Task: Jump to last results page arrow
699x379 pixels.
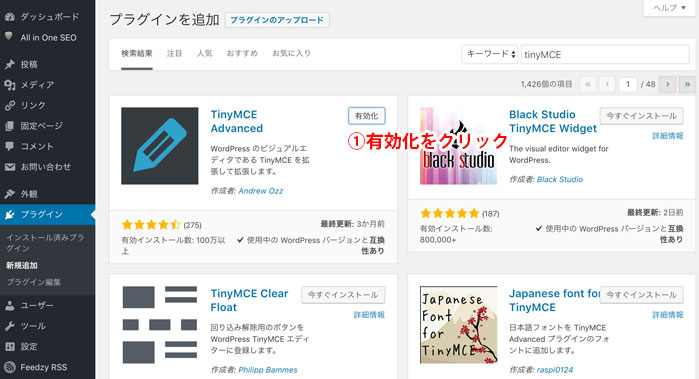Action: (x=687, y=84)
